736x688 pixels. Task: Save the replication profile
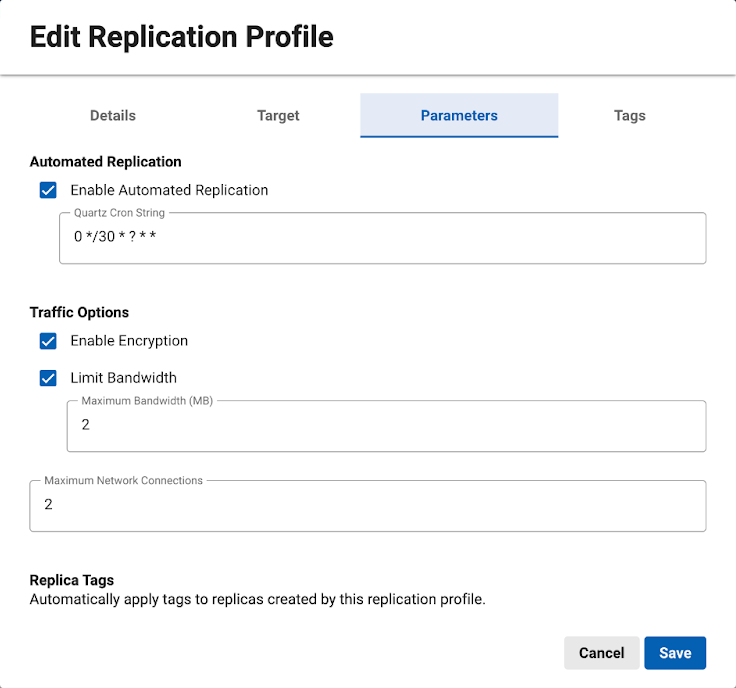[675, 653]
